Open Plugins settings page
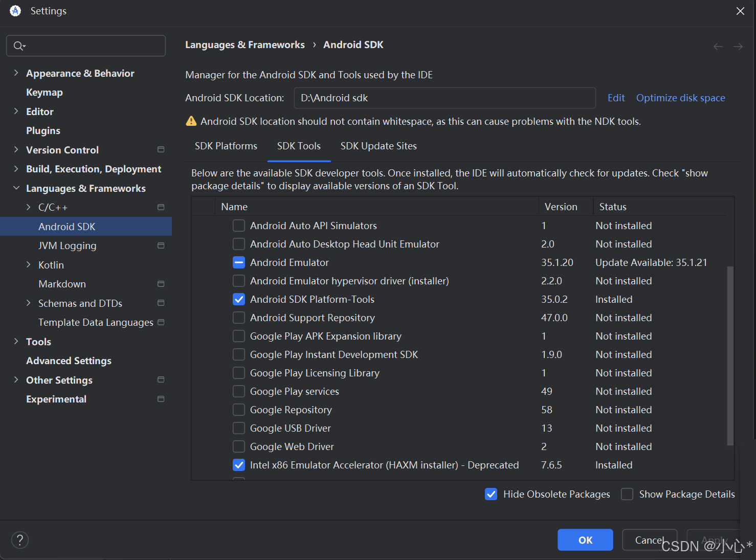Viewport: 756px width, 560px height. tap(43, 130)
